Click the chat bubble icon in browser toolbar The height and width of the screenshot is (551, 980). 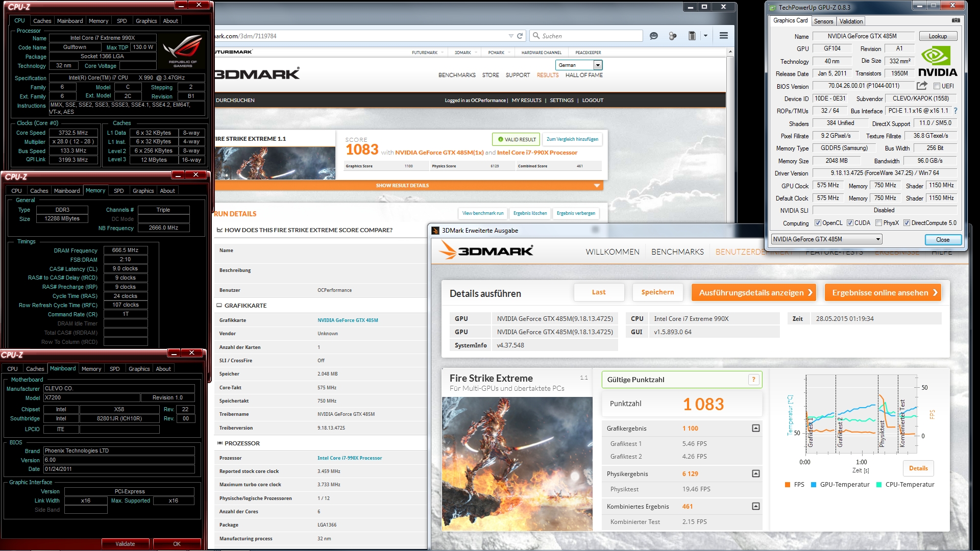click(x=654, y=36)
